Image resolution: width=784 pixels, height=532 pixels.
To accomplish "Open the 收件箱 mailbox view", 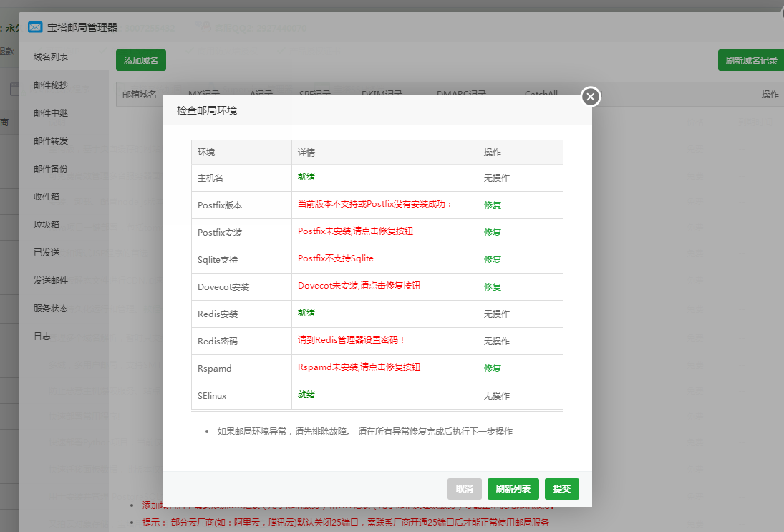I will click(47, 195).
